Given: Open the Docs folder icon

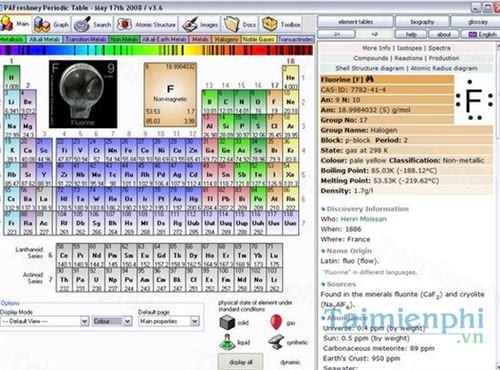Looking at the screenshot, I should 231,24.
